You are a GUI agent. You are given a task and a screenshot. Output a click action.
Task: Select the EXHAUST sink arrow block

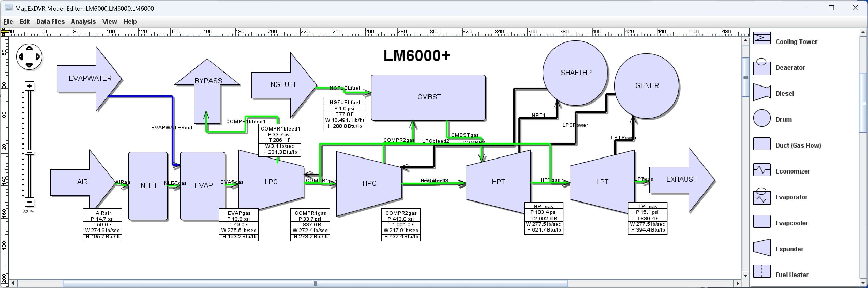coord(682,180)
